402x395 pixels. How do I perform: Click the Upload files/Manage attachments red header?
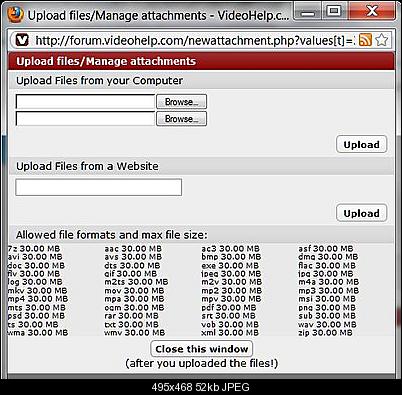[x=201, y=61]
